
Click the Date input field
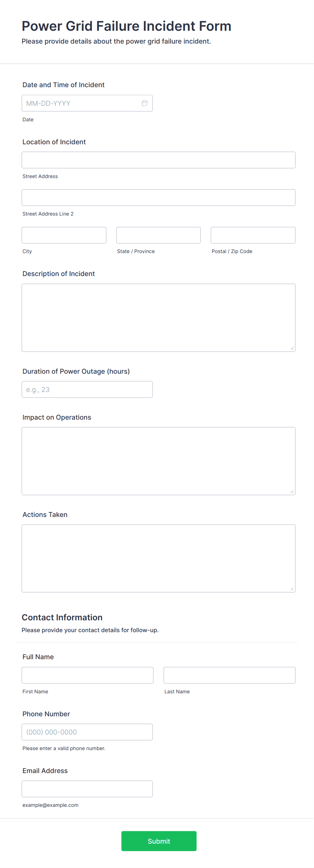81,103
